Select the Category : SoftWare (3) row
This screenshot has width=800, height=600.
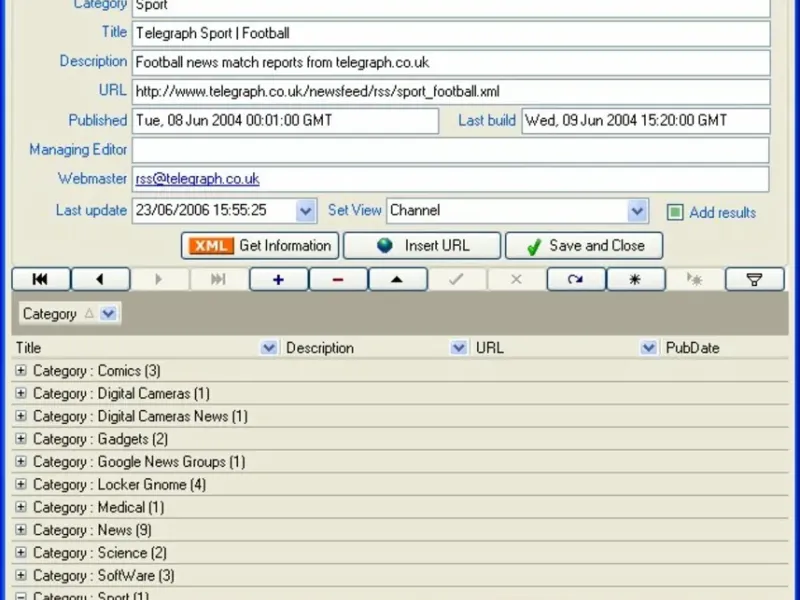400,576
